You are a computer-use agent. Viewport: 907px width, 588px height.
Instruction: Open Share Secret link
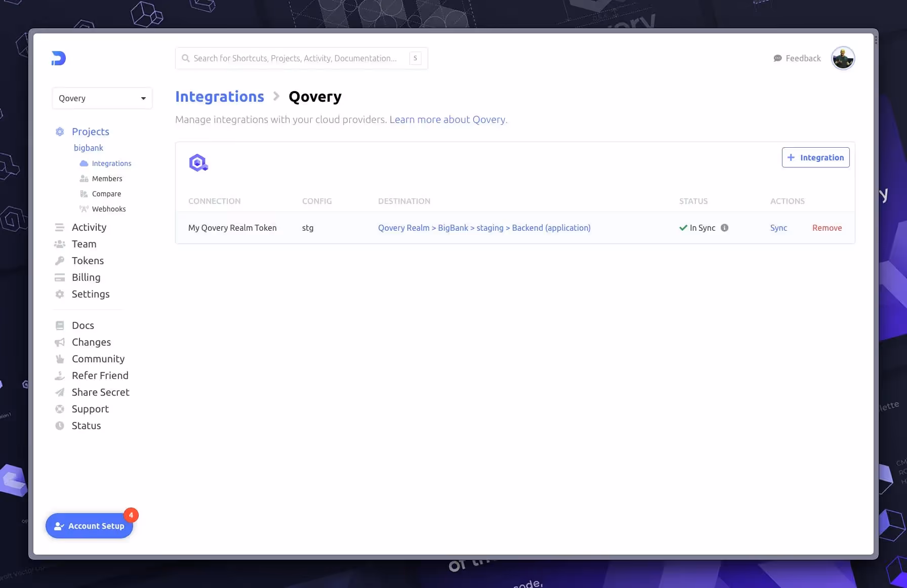pos(101,392)
